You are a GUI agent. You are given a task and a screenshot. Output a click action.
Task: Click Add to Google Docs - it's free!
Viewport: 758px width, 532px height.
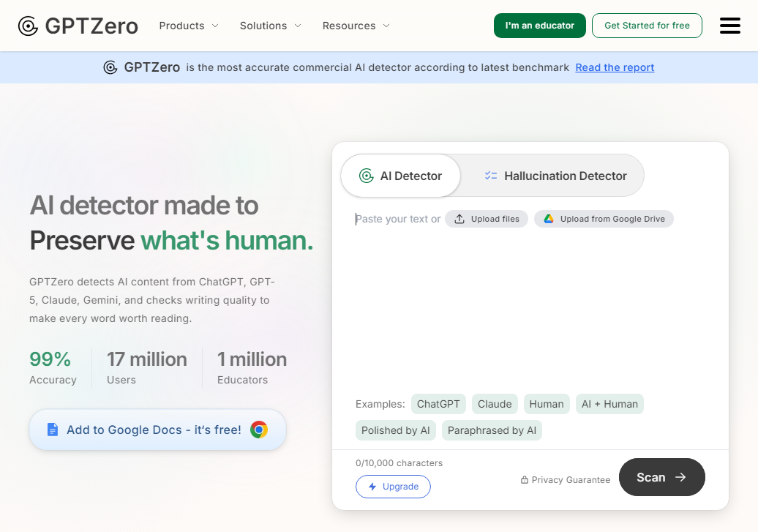[x=157, y=430]
